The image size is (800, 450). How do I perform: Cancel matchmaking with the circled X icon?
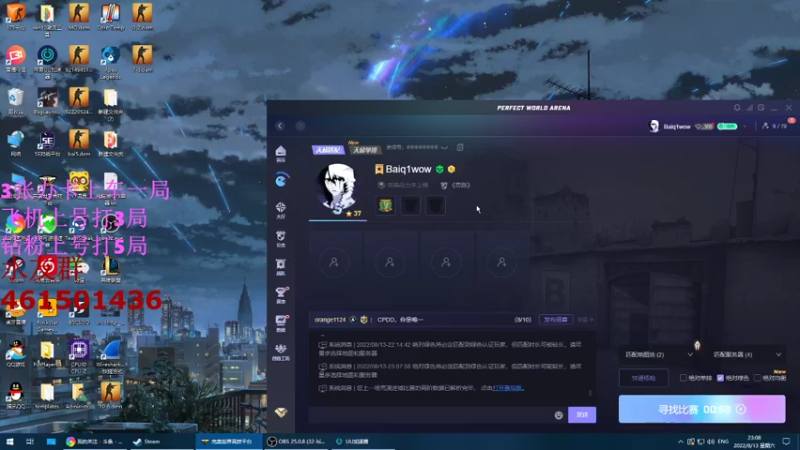coord(741,409)
